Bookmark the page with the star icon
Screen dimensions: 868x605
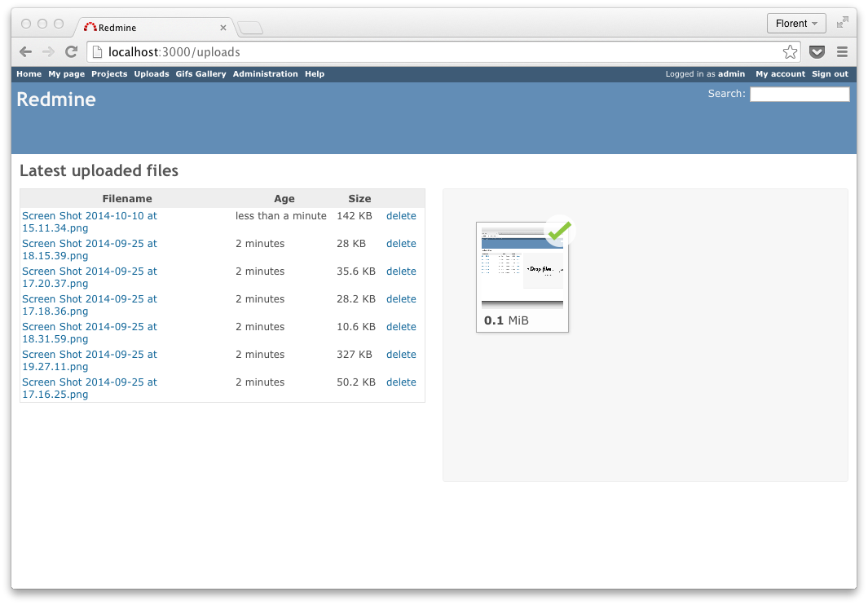pos(790,51)
